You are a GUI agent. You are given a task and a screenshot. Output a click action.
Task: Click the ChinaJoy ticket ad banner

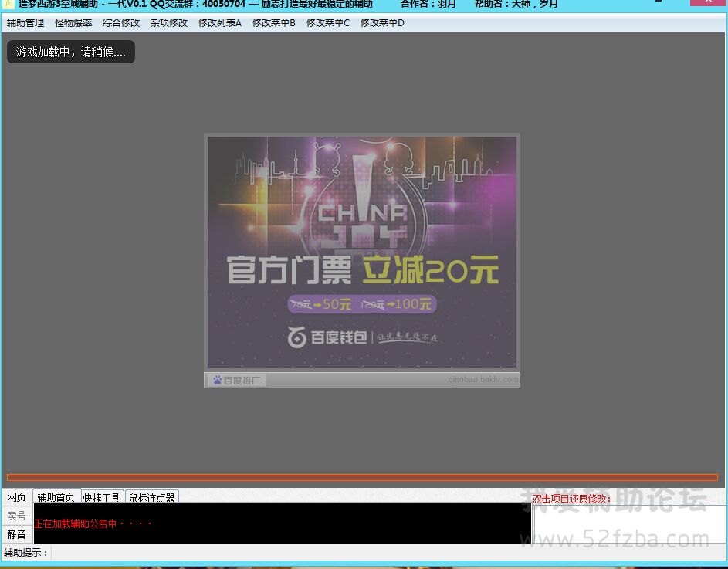click(x=361, y=252)
